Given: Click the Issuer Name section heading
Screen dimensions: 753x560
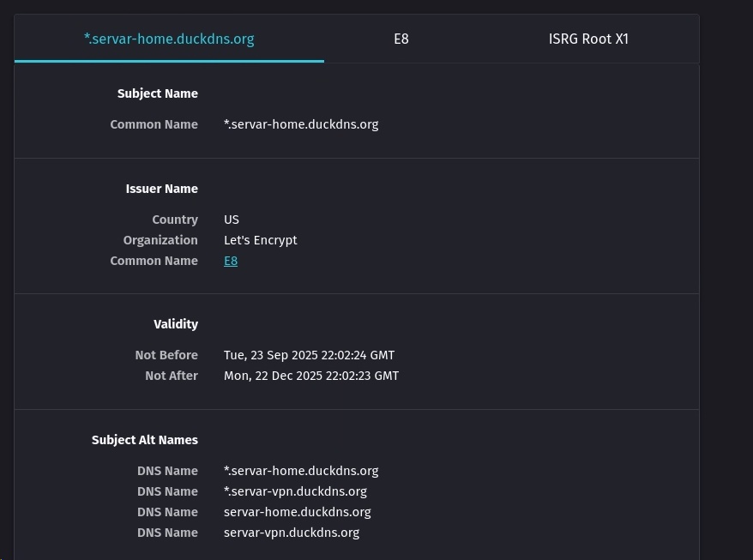Looking at the screenshot, I should (x=162, y=189).
